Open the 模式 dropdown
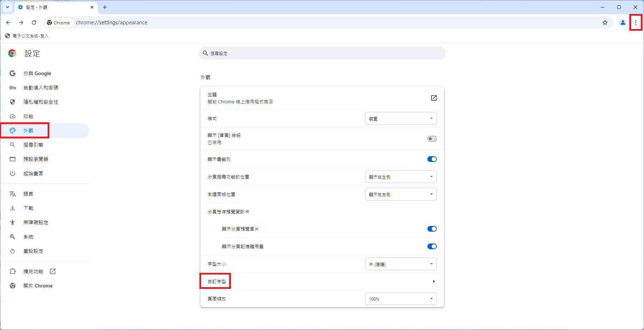Screen dimensions: 644x330 tap(401, 119)
